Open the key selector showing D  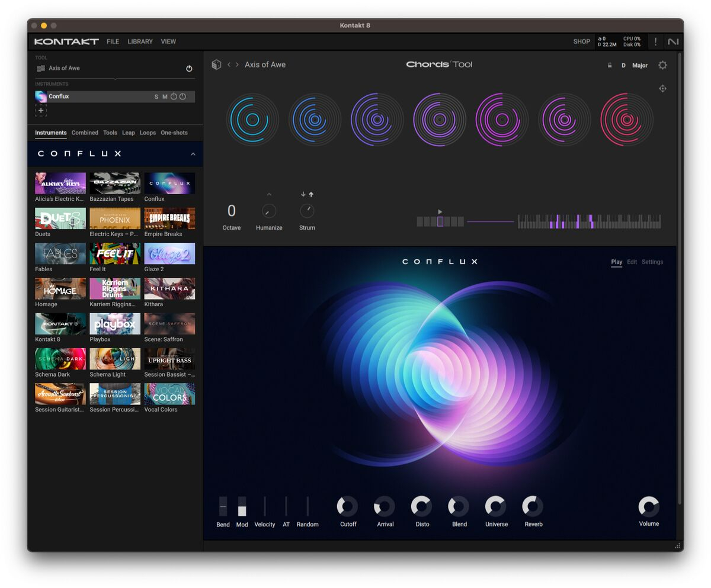[x=623, y=66]
